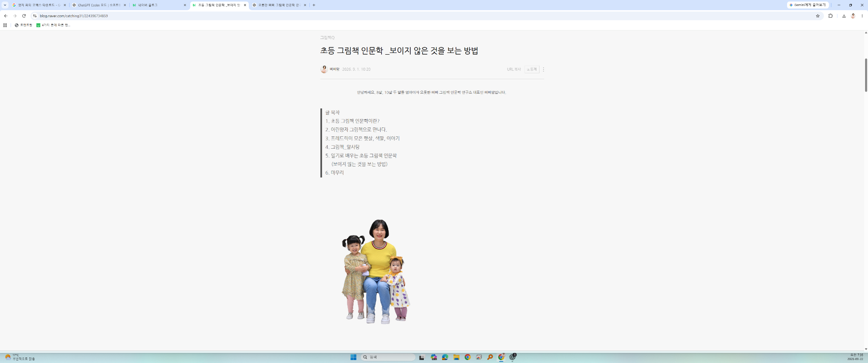868x363 pixels.
Task: Open the Chrome extensions puzzle icon
Action: coord(830,16)
